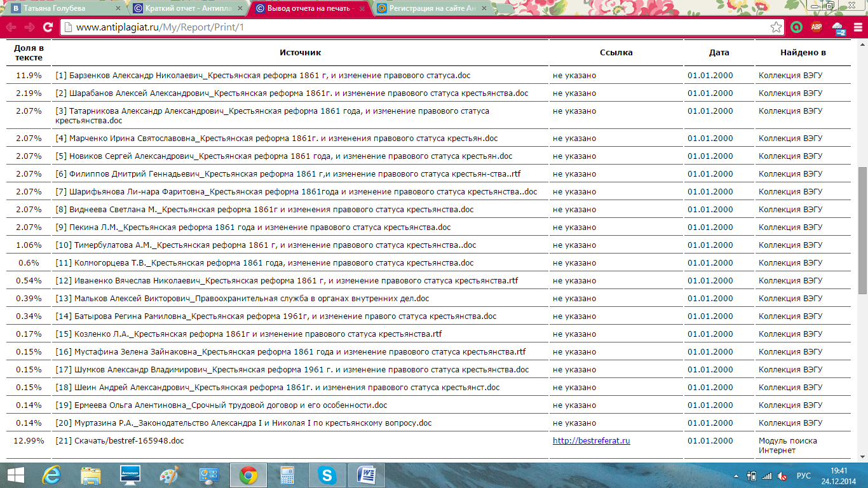Image resolution: width=868 pixels, height=488 pixels.
Task: Open the green extension icon in the toolbar
Action: pos(796,27)
